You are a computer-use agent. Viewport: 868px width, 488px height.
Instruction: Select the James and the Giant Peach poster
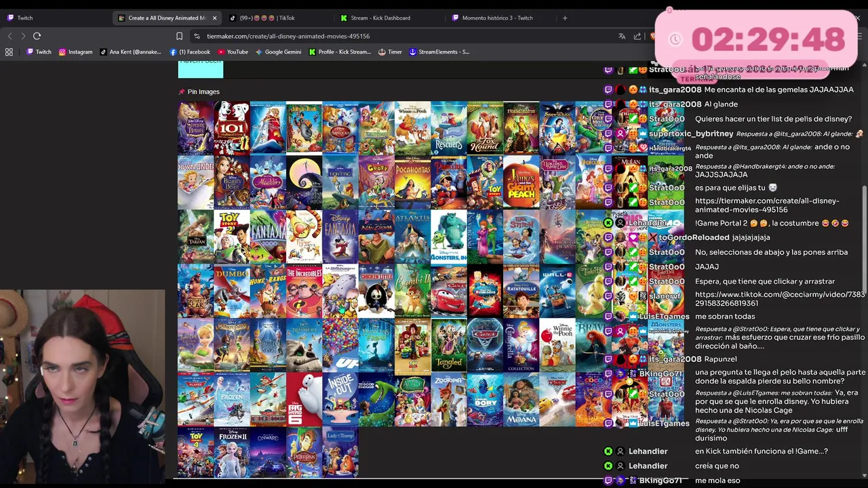tap(521, 182)
